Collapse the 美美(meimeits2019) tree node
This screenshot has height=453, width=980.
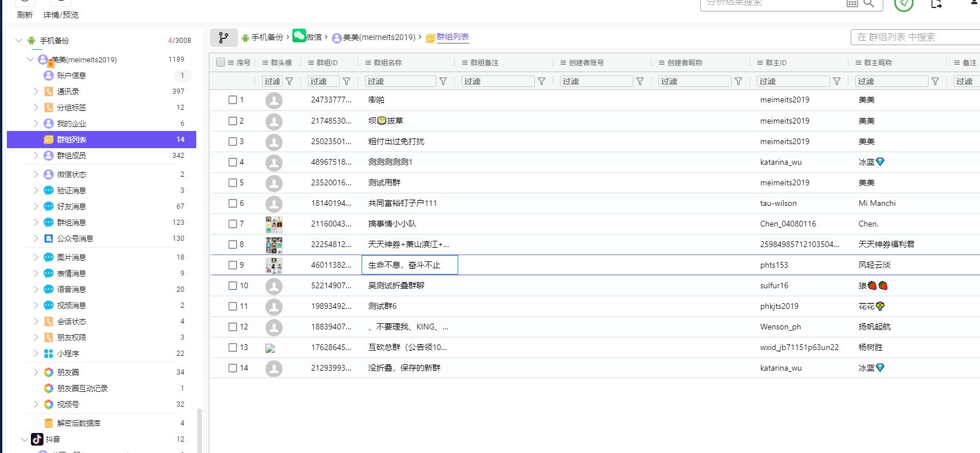click(30, 59)
